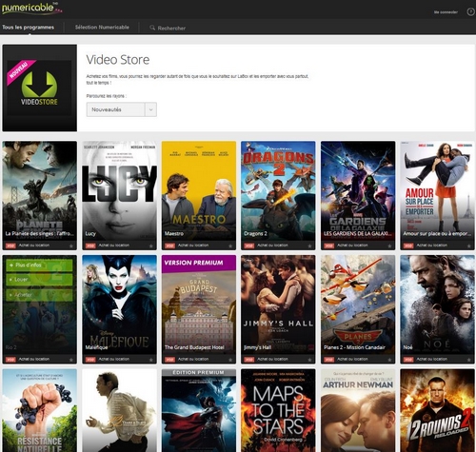
Task: Click Louer button on Rio 2
Action: (39, 280)
